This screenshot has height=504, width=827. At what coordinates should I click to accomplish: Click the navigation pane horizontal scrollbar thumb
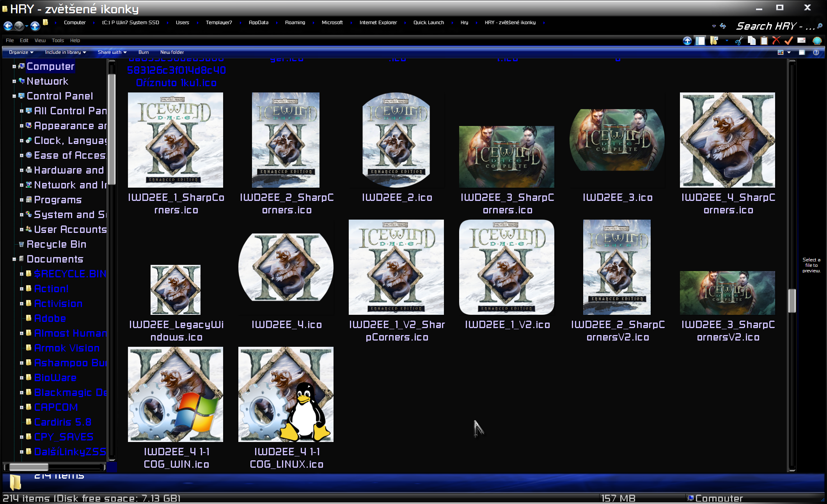coord(28,467)
